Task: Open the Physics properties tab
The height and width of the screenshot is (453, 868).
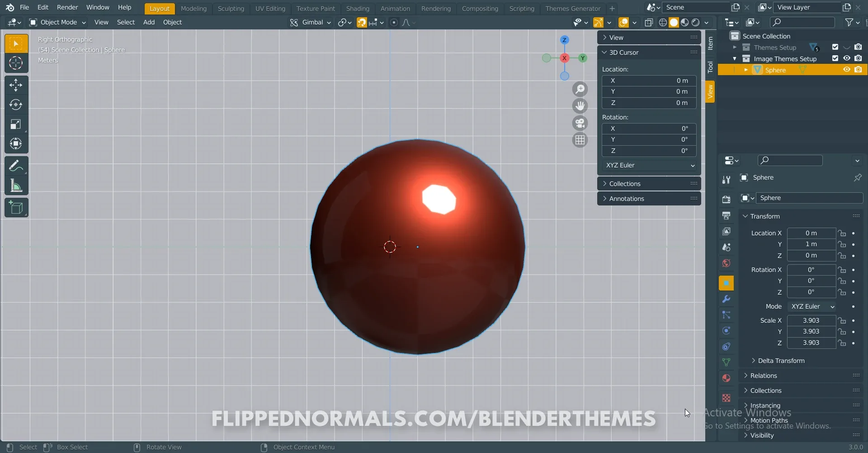Action: pos(726,330)
